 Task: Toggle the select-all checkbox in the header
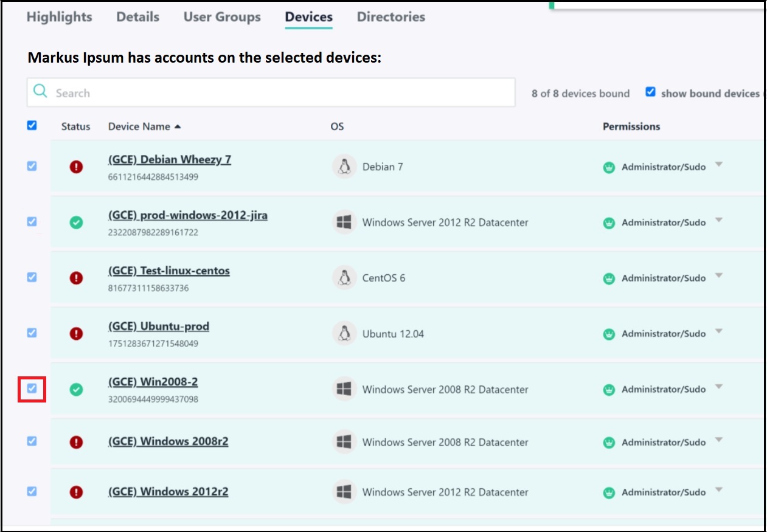click(31, 125)
